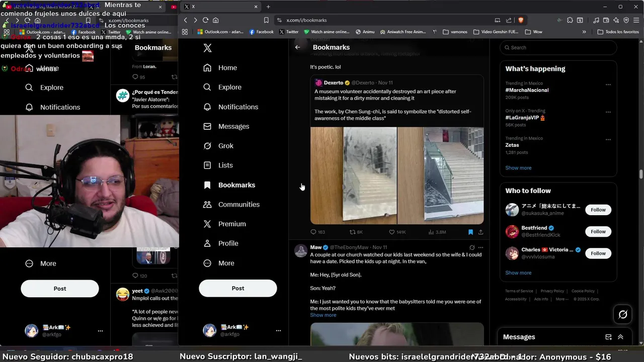This screenshot has height=362, width=644.
Task: Click the floating Grok button
Action: pyautogui.click(x=623, y=315)
